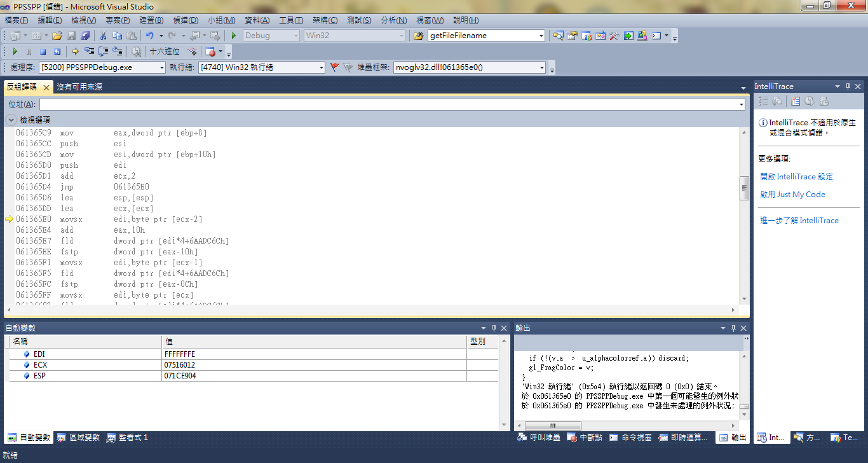
Task: Click the Step Out icon
Action: tap(117, 52)
